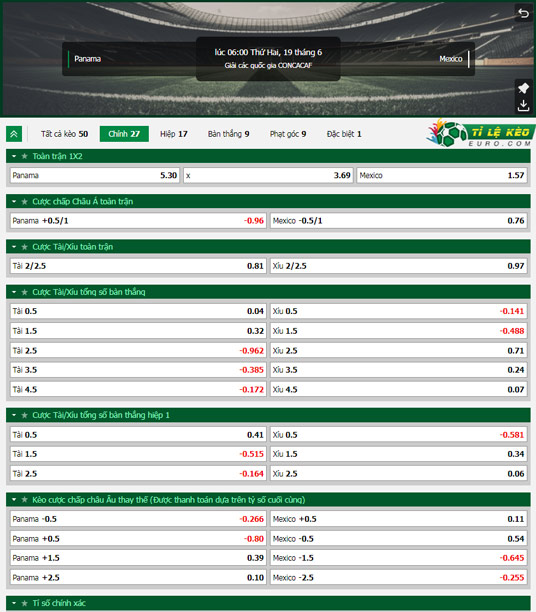Select Mexico 1.57 odds in 1X2
Image resolution: width=536 pixels, height=612 pixels.
[x=442, y=175]
